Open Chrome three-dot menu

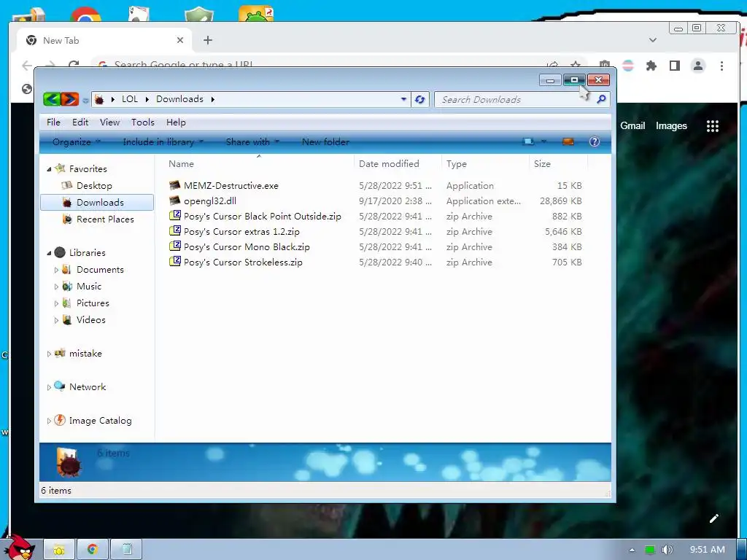[721, 66]
